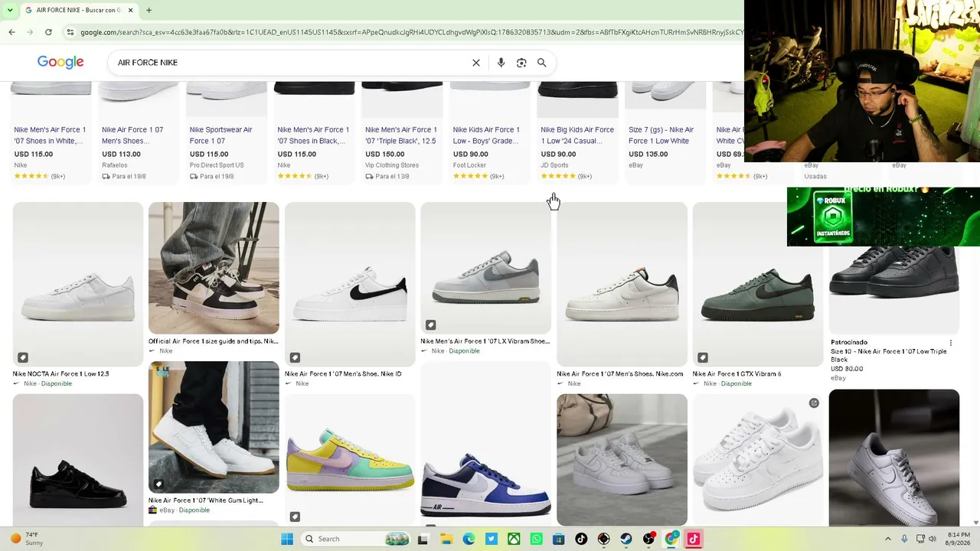This screenshot has height=551, width=980.
Task: Open a new browser tab
Action: 149,10
